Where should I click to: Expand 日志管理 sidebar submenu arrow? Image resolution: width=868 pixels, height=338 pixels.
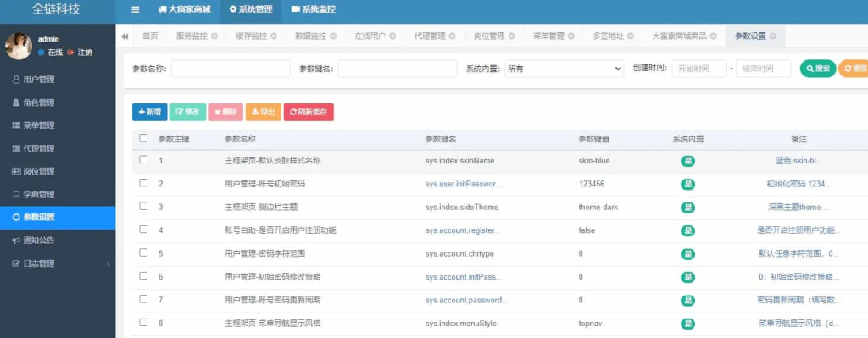pos(108,263)
